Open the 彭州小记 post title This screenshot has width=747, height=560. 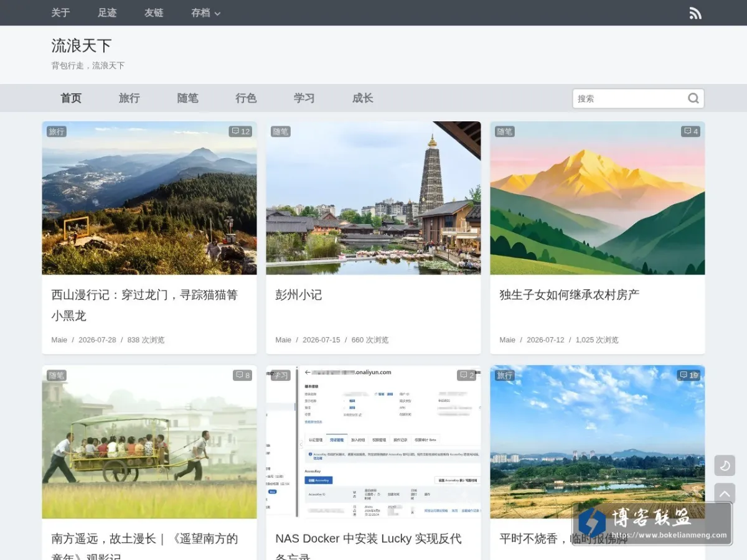[299, 295]
